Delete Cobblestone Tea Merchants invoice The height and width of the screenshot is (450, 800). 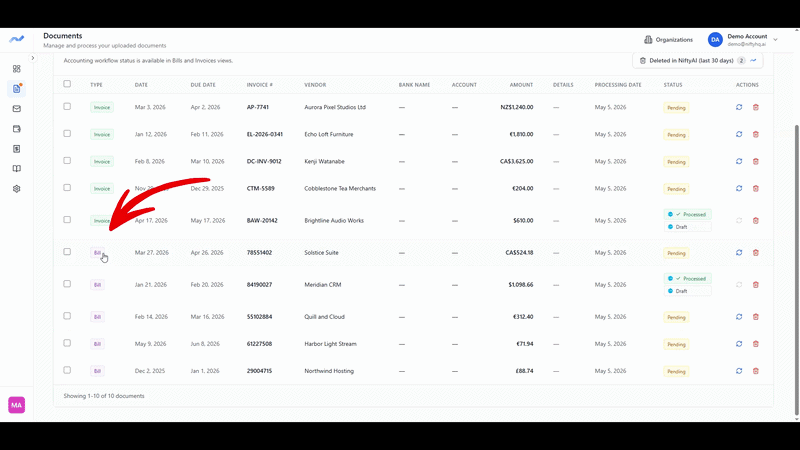(756, 188)
